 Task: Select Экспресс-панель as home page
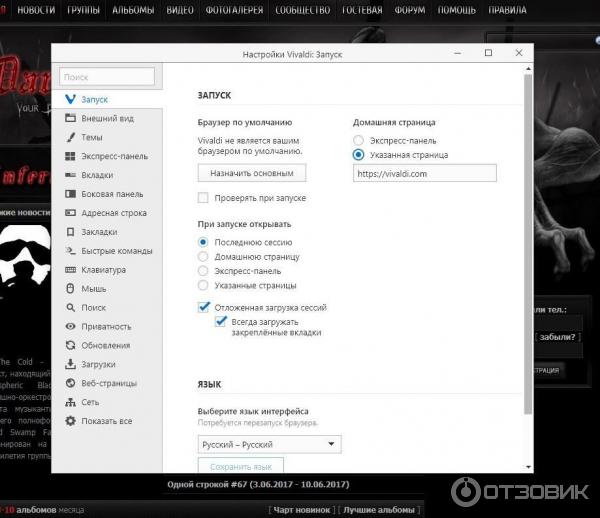358,140
